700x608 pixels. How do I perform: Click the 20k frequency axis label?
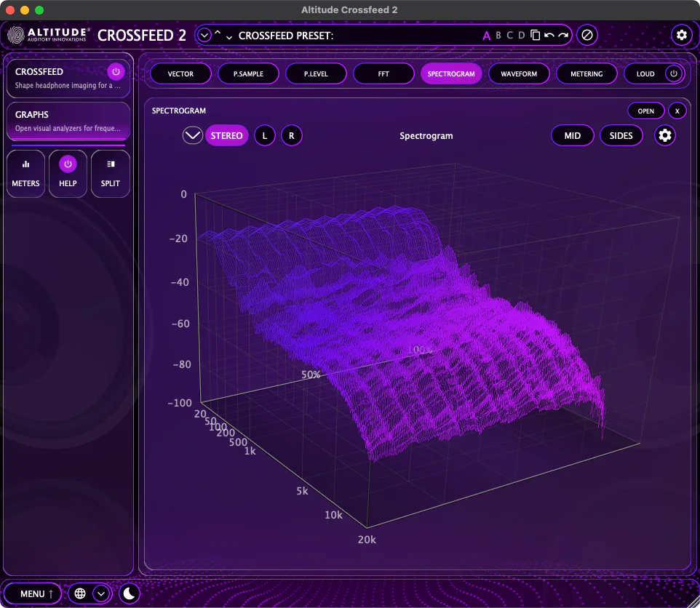pyautogui.click(x=367, y=540)
